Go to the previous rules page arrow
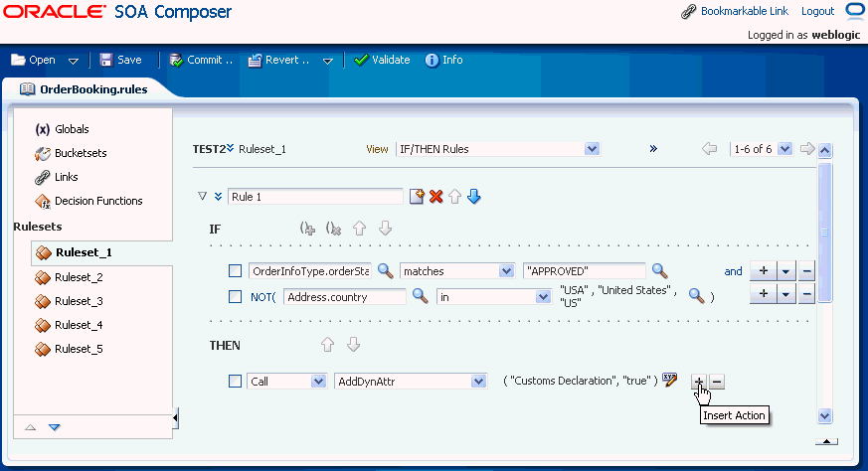The image size is (868, 471). tap(709, 148)
